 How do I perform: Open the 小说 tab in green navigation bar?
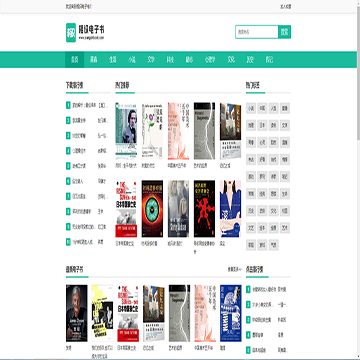[132, 60]
